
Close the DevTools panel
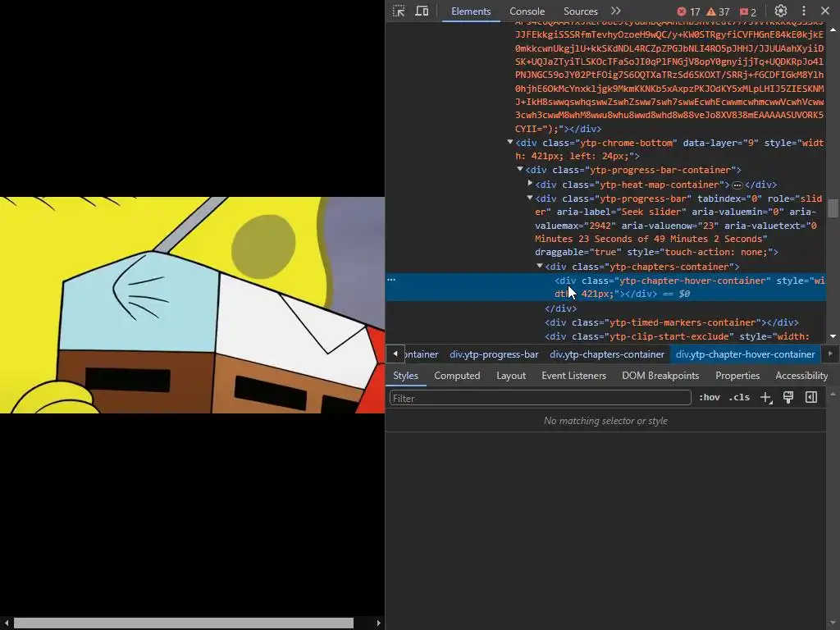click(825, 11)
